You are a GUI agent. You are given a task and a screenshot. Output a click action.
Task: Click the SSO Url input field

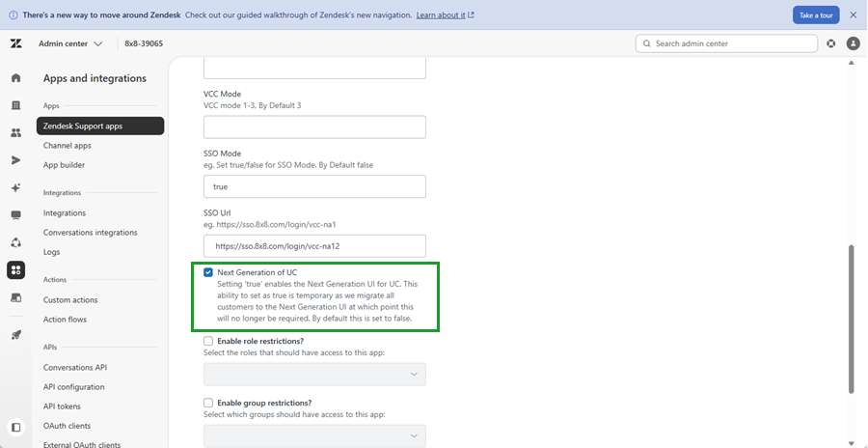click(x=315, y=246)
